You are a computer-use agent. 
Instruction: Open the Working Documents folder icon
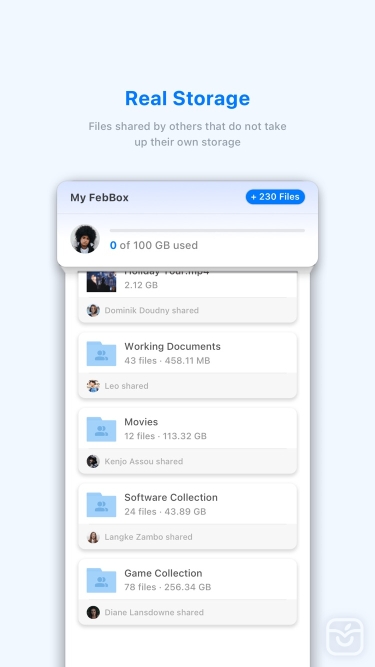[101, 353]
